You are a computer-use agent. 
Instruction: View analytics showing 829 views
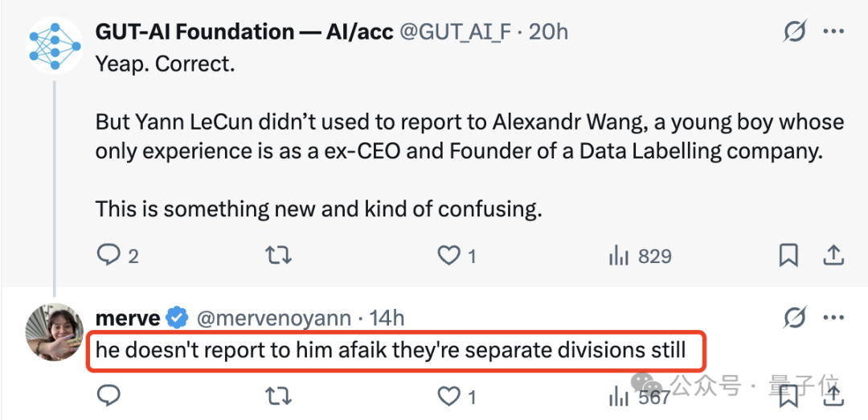(640, 256)
